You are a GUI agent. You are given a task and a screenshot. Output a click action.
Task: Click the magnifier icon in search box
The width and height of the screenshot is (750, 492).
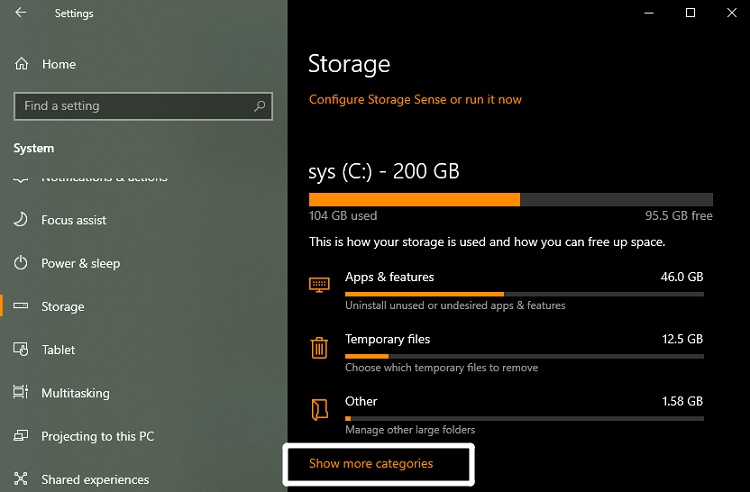click(x=259, y=106)
